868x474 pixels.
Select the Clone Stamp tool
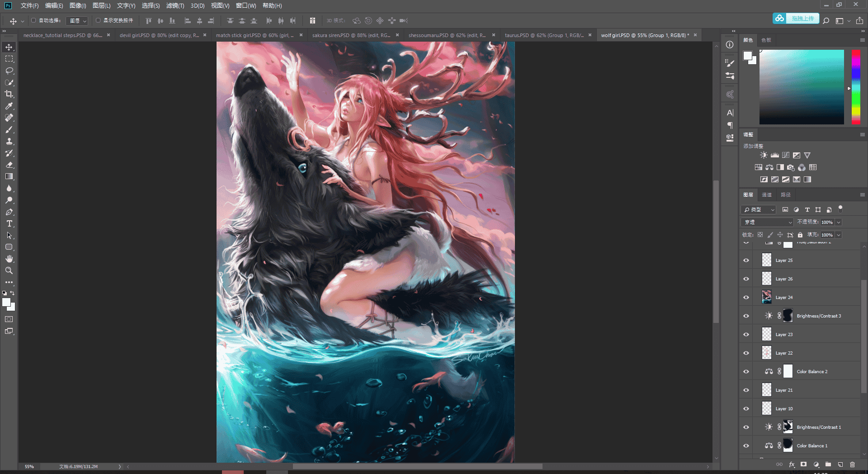(x=9, y=141)
